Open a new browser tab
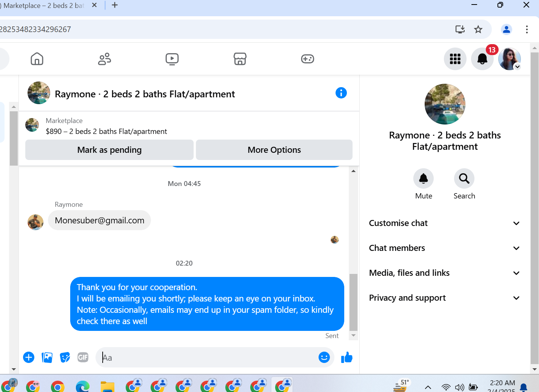539x392 pixels. click(115, 5)
